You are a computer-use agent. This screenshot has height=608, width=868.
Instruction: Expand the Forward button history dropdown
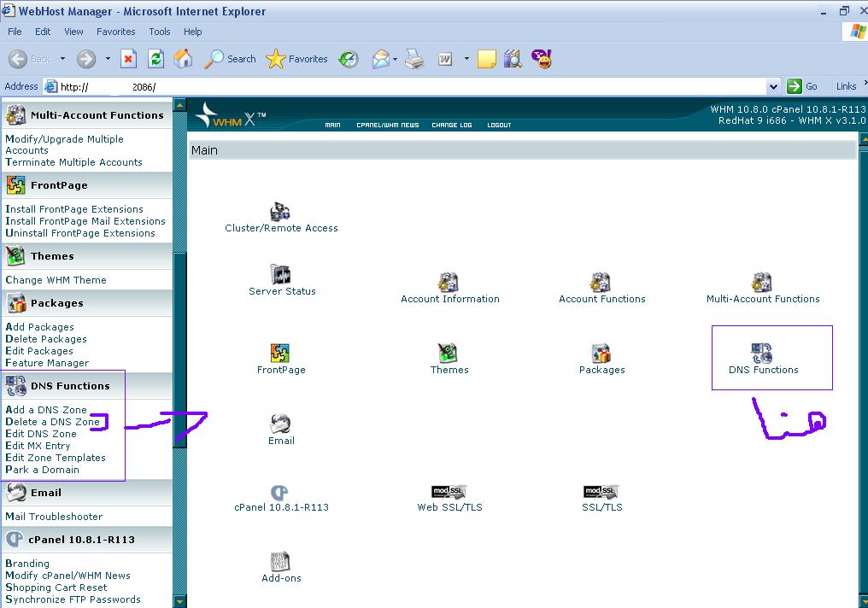[108, 59]
